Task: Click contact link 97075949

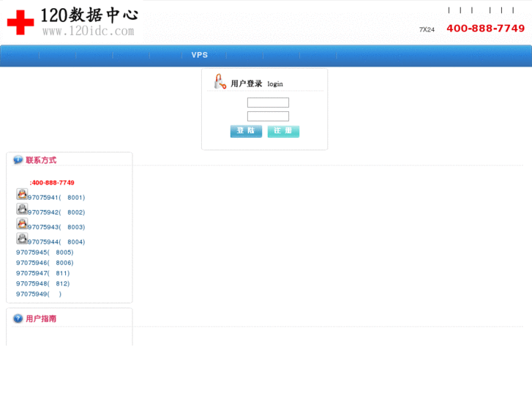Action: (39, 294)
